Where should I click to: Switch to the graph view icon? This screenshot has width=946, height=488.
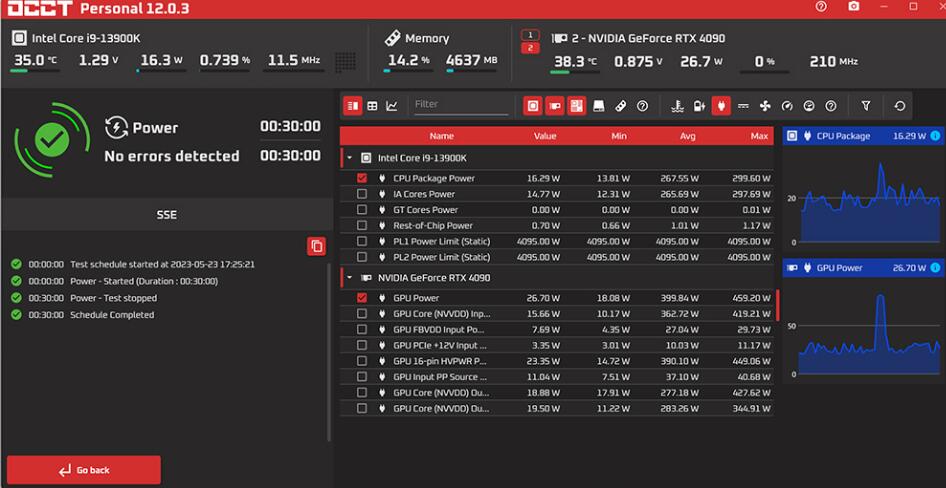391,105
